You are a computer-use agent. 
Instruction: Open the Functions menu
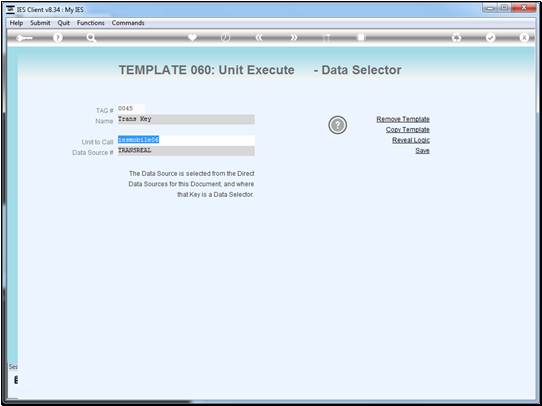point(91,23)
